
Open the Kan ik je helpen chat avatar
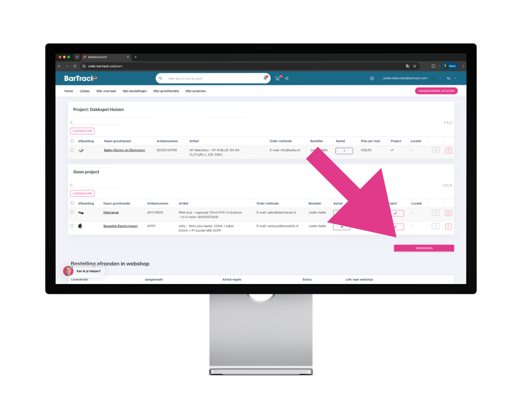click(x=68, y=271)
